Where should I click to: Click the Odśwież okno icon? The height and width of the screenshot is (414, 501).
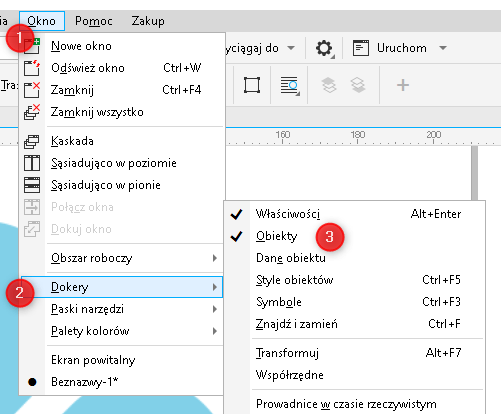(32, 68)
